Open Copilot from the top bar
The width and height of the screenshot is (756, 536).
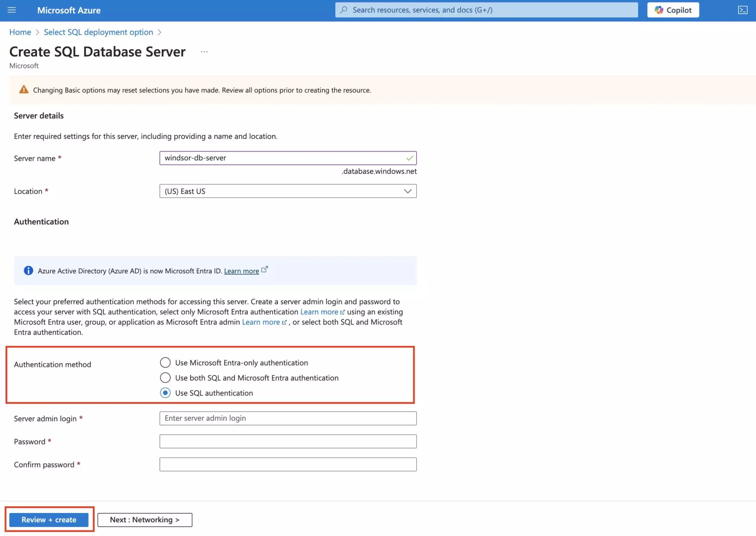(673, 10)
